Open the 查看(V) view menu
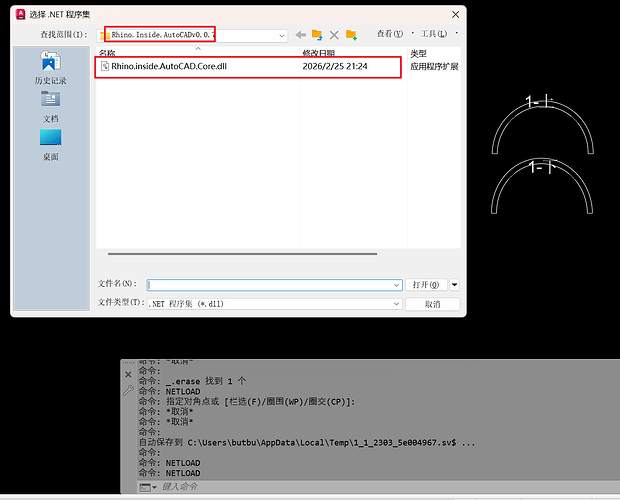 pyautogui.click(x=389, y=34)
